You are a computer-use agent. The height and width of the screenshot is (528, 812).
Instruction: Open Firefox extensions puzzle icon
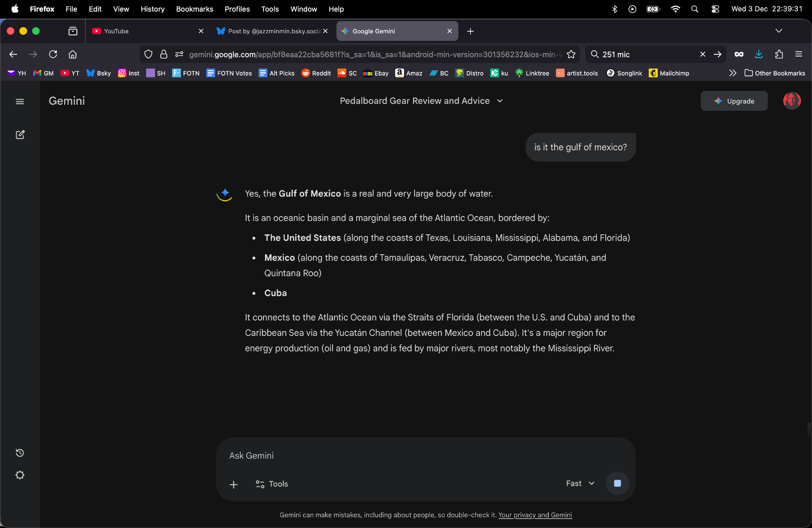[x=779, y=54]
